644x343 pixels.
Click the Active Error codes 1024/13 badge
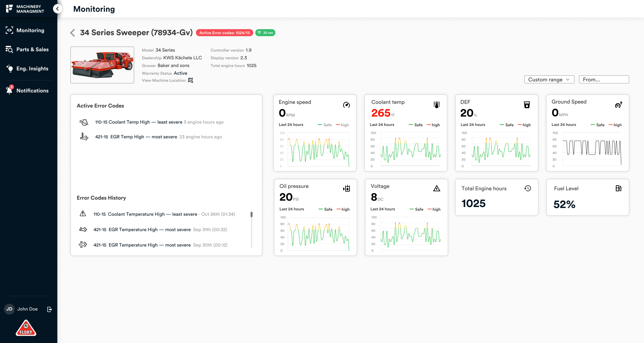pyautogui.click(x=224, y=33)
